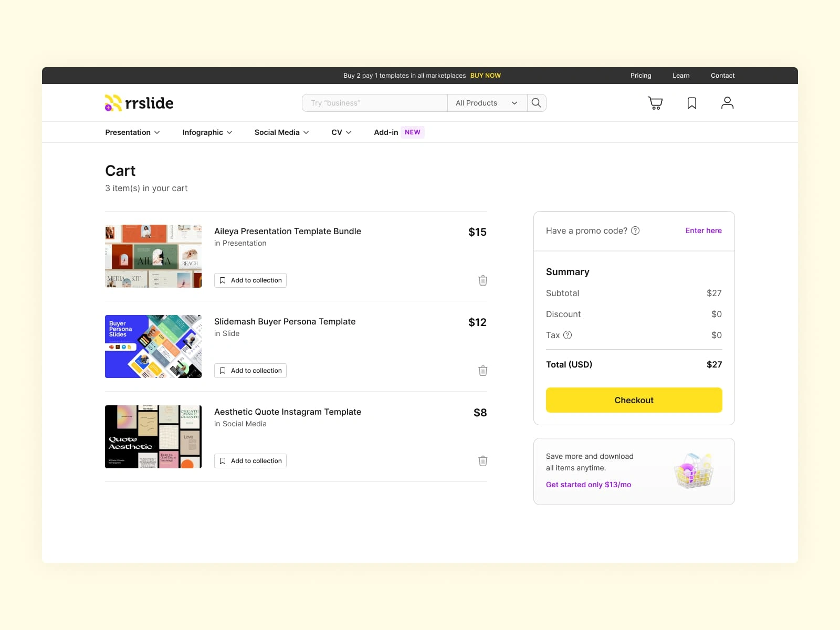The image size is (840, 630).
Task: Open the Contact link in top bar
Action: [723, 76]
